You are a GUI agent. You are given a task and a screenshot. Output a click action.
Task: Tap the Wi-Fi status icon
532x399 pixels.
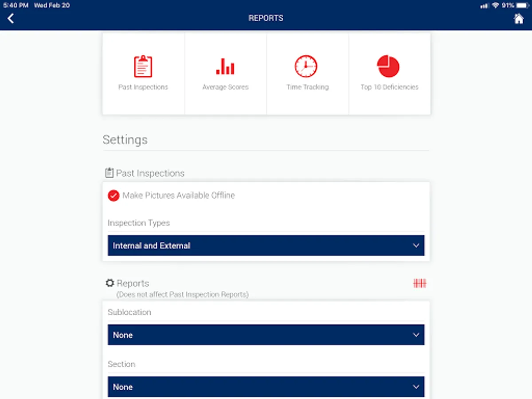click(x=495, y=5)
